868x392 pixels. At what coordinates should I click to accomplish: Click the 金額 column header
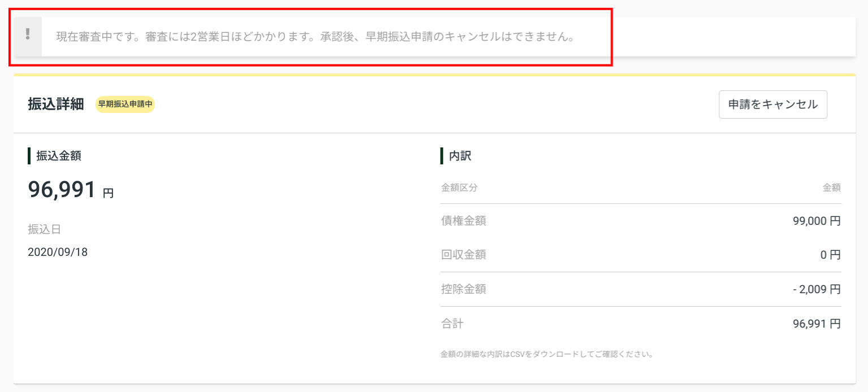pyautogui.click(x=832, y=188)
